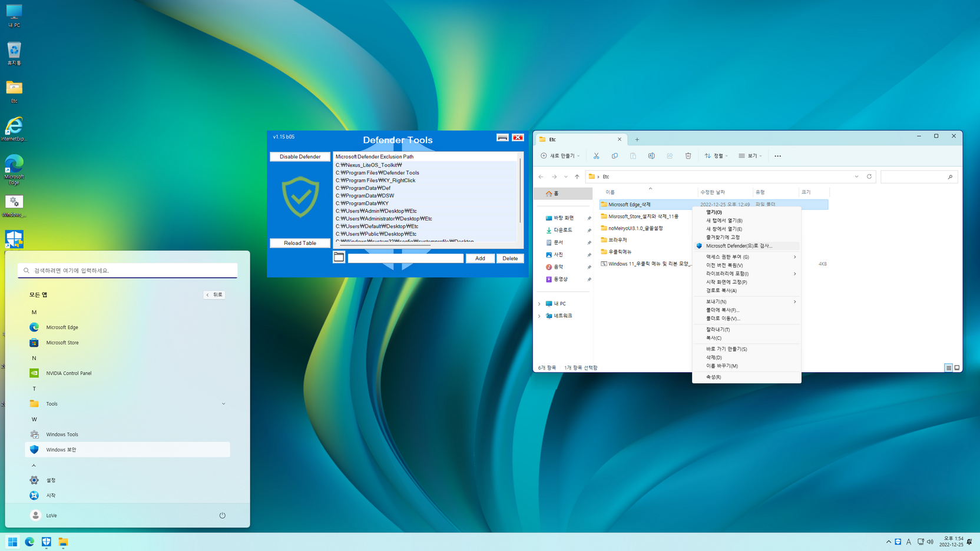Click the Windows Start button on taskbar
The image size is (980, 551).
(x=12, y=542)
